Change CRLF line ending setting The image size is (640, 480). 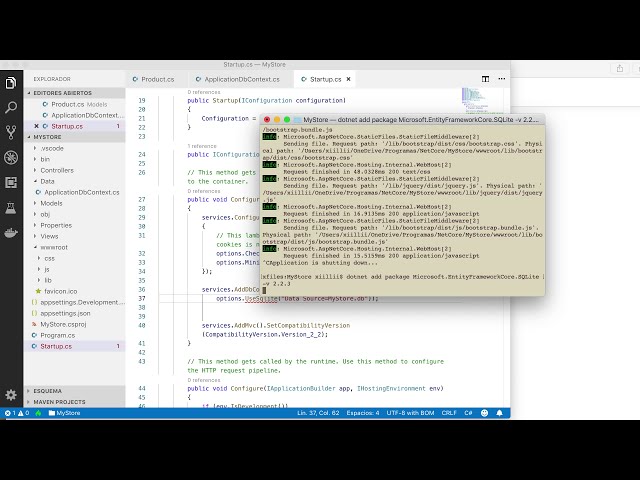click(449, 413)
